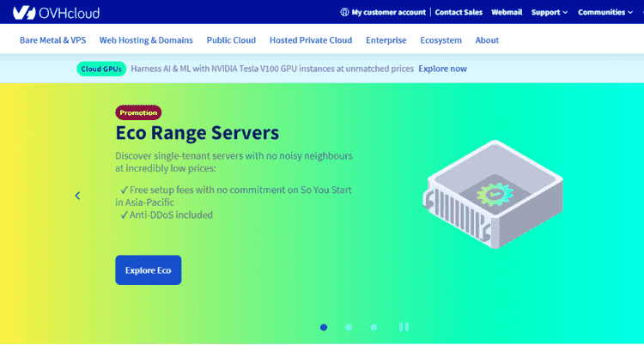Follow the Explore now link
644x345 pixels.
tap(443, 69)
